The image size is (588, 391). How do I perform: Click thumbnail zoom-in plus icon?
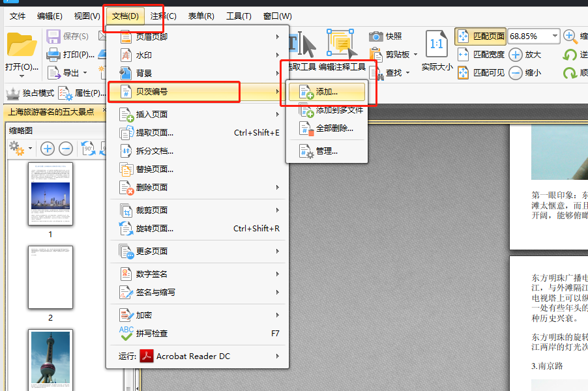pos(47,149)
